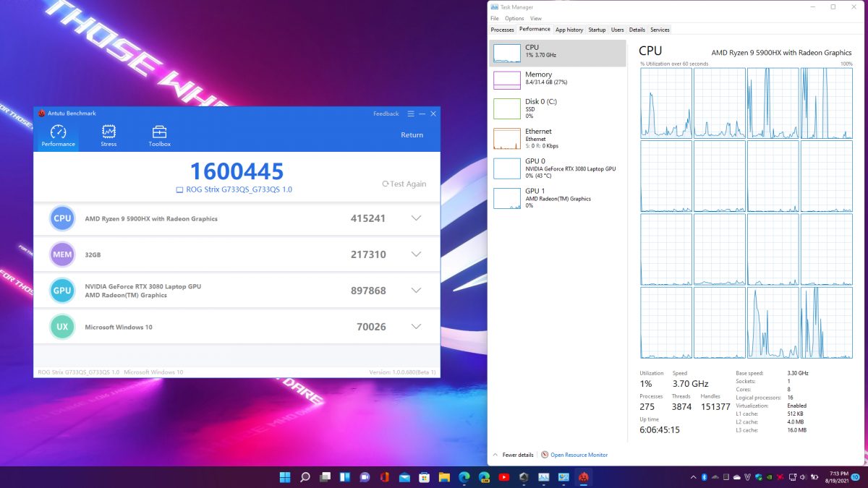Click memory score 217310
The width and height of the screenshot is (868, 488).
(368, 254)
